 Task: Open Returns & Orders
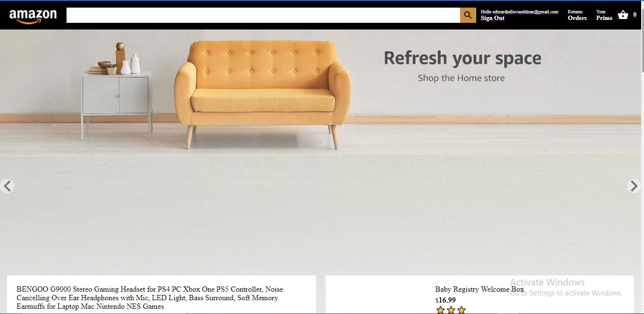coord(577,15)
